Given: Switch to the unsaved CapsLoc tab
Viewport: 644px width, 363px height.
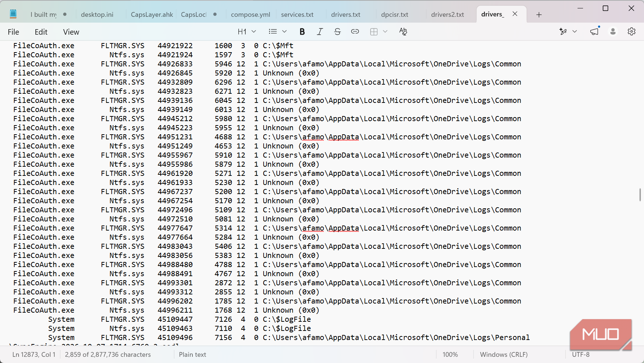Looking at the screenshot, I should [193, 15].
